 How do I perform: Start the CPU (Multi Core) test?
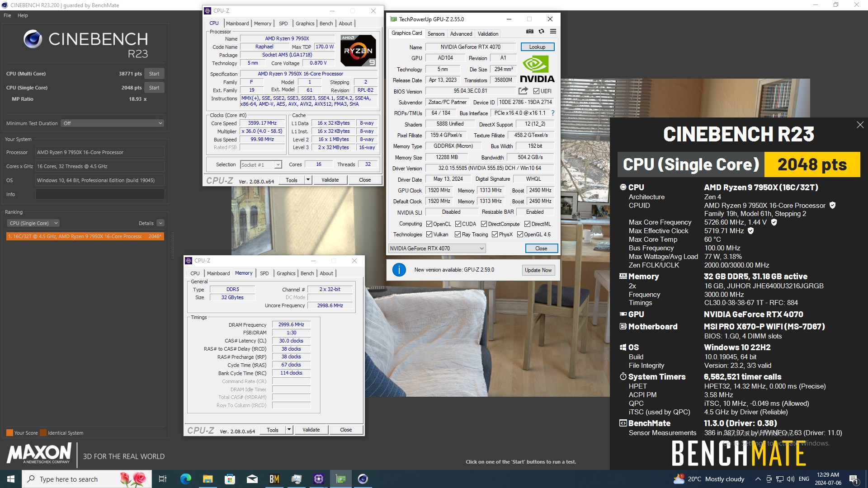pos(154,74)
